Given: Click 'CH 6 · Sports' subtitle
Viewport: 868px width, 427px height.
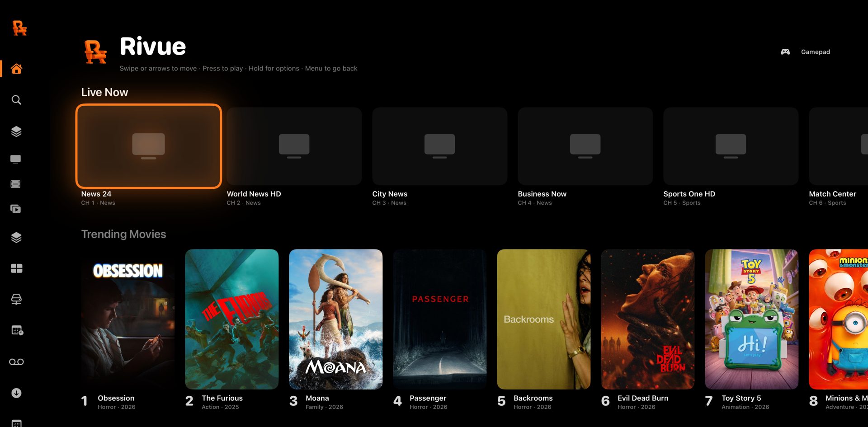Looking at the screenshot, I should 827,203.
